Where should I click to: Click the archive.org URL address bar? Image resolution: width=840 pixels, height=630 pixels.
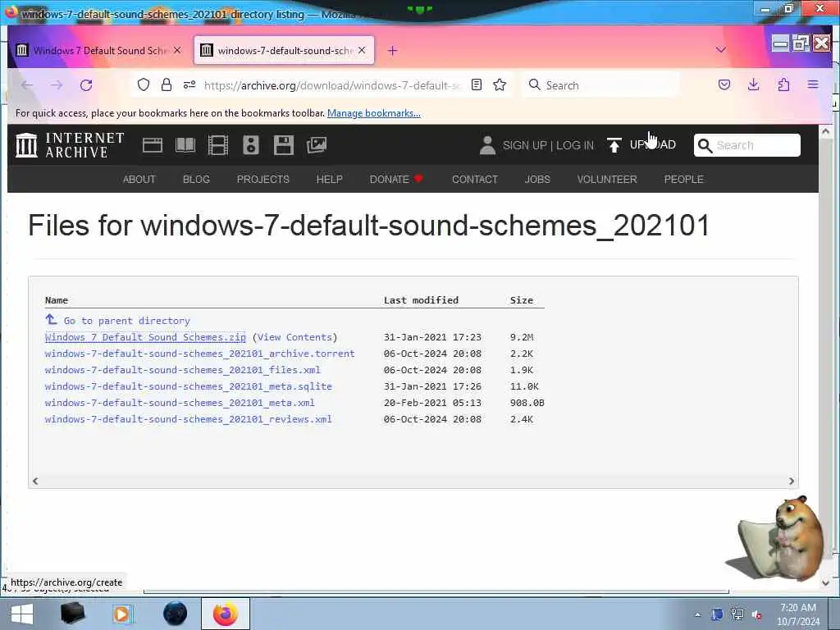[332, 85]
